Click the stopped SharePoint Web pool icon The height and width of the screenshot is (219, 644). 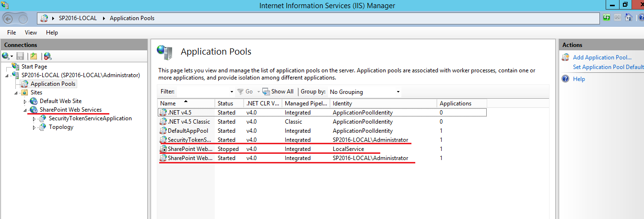click(x=163, y=149)
